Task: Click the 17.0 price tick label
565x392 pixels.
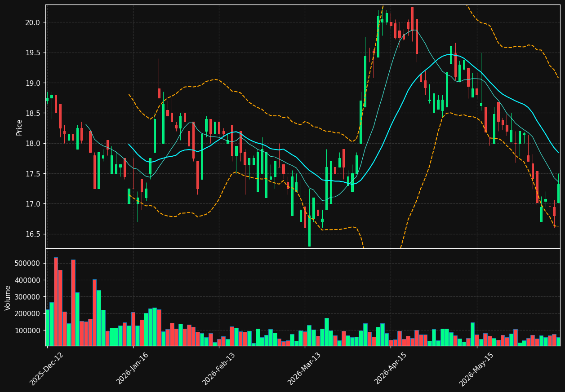Action: (33, 204)
